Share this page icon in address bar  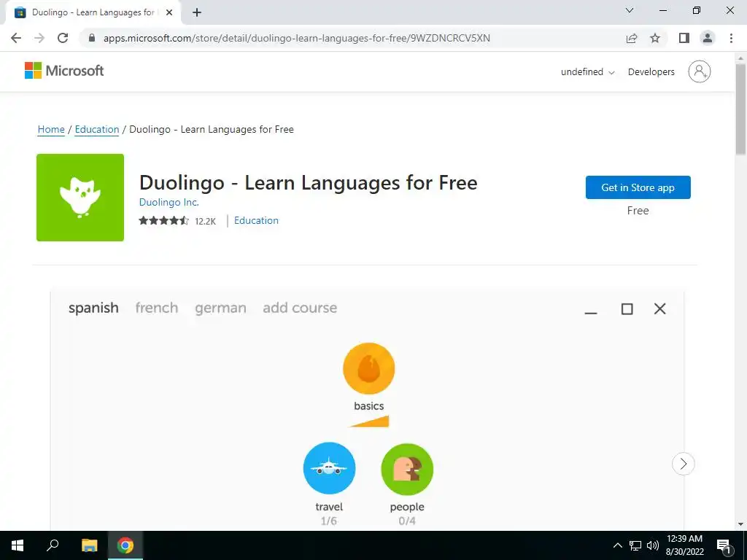click(x=632, y=38)
